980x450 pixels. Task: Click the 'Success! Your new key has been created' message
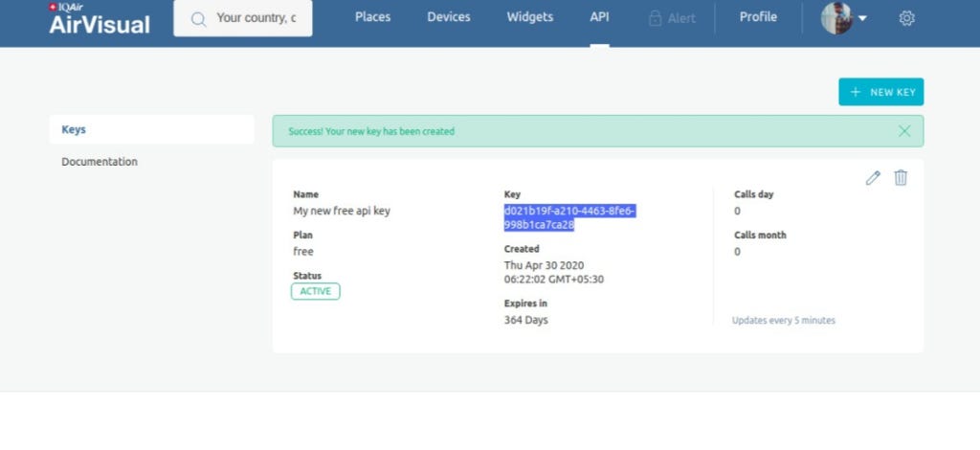pyautogui.click(x=371, y=131)
